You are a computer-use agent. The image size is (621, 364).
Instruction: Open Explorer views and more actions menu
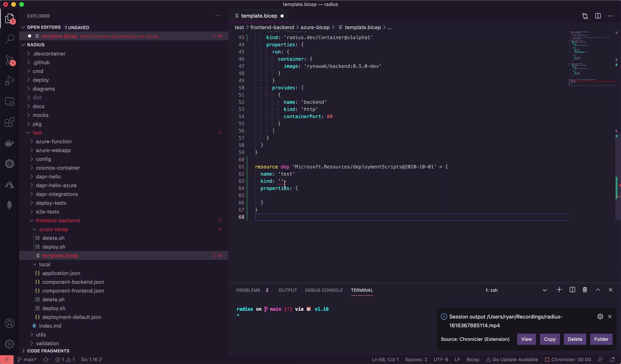[218, 16]
